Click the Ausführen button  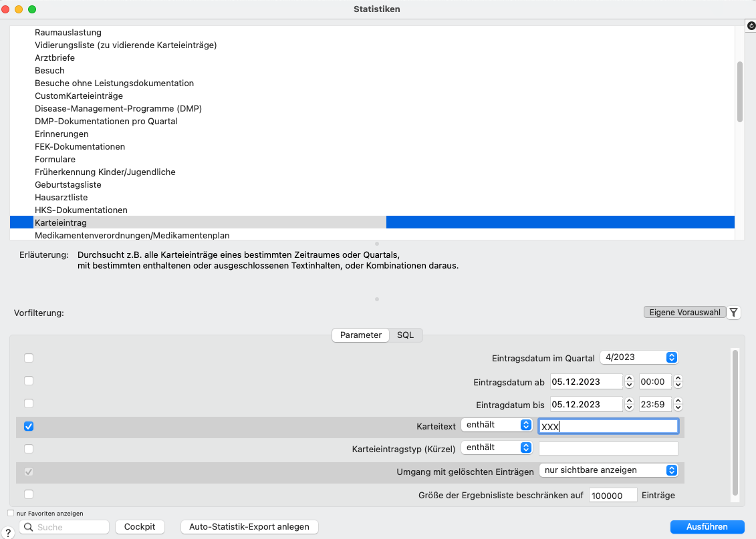(x=707, y=526)
